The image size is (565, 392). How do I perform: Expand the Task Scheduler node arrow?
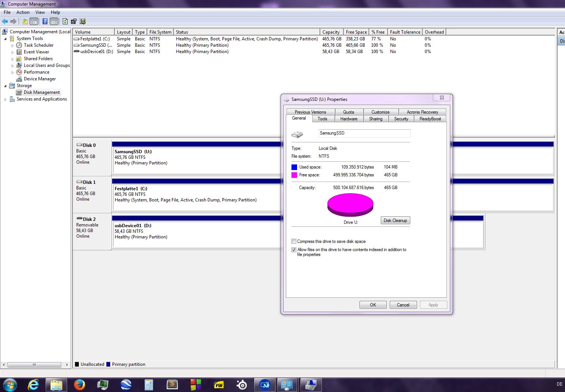pyautogui.click(x=12, y=46)
